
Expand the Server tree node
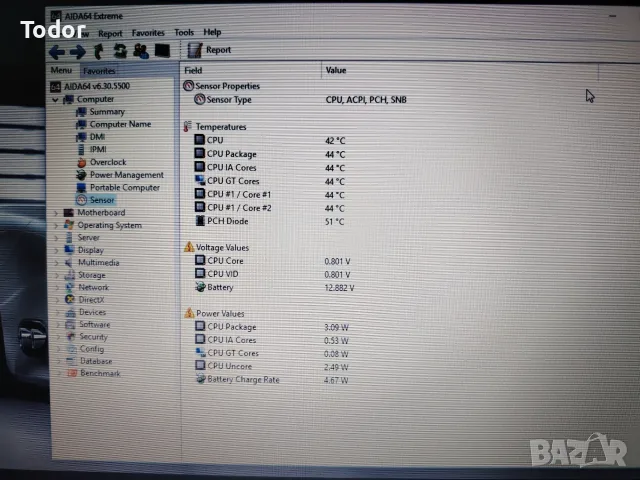click(56, 238)
